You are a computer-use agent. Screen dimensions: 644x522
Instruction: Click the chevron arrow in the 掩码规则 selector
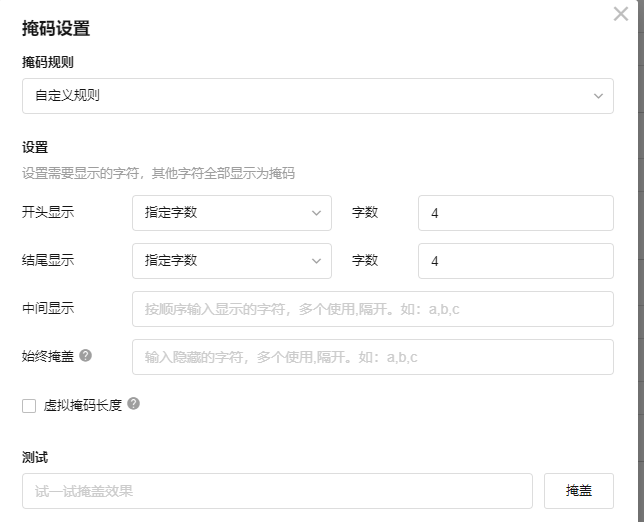coord(598,96)
